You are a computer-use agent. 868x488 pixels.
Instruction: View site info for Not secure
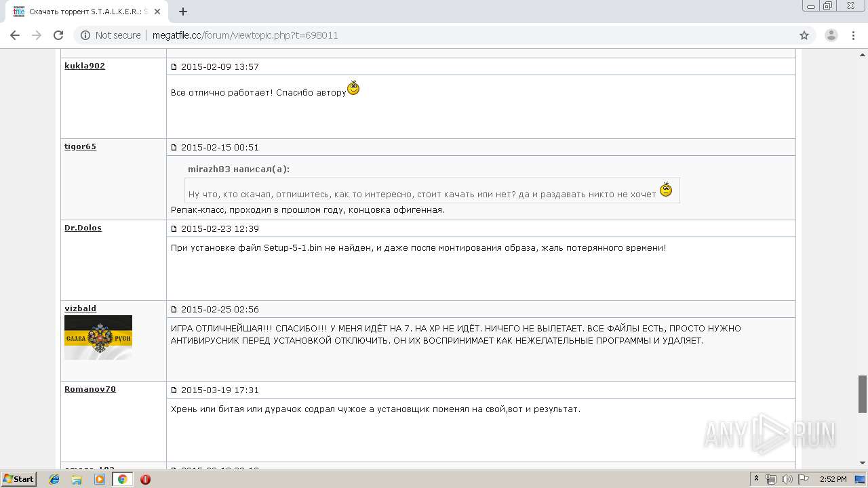click(111, 35)
